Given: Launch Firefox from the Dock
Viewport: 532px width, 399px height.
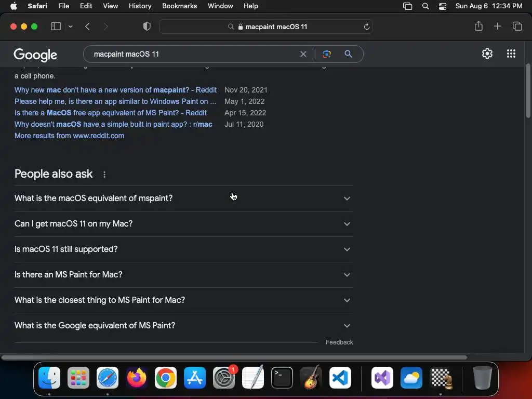Looking at the screenshot, I should pos(137,377).
